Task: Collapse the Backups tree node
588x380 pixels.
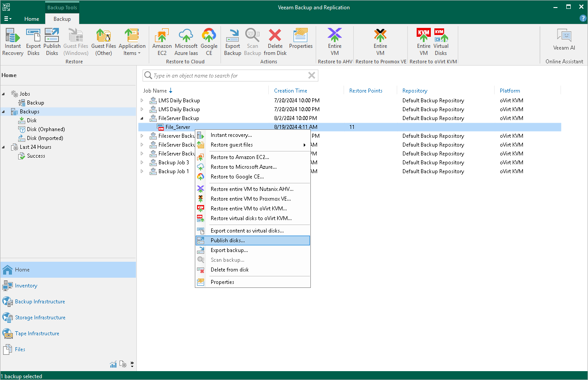Action: pyautogui.click(x=4, y=112)
